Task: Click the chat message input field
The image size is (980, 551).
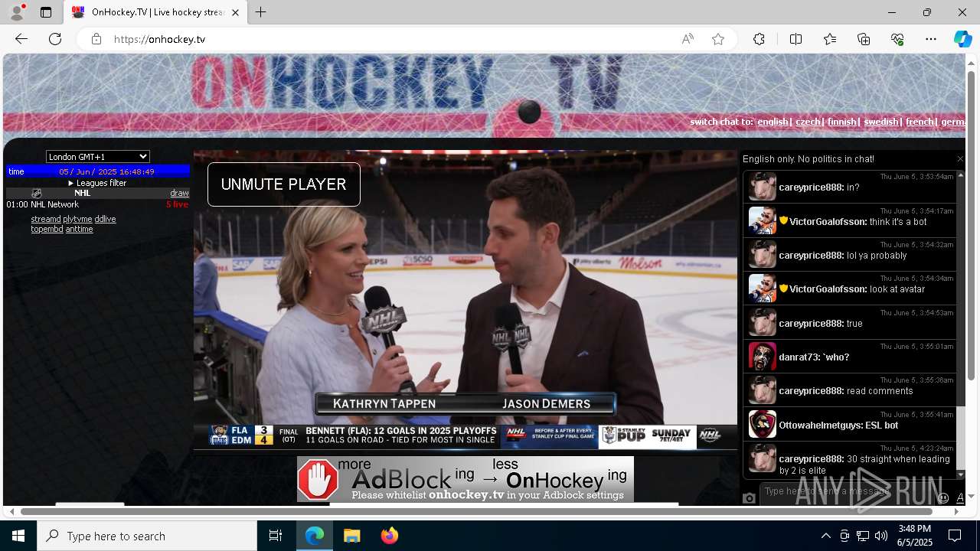Action: [846, 491]
